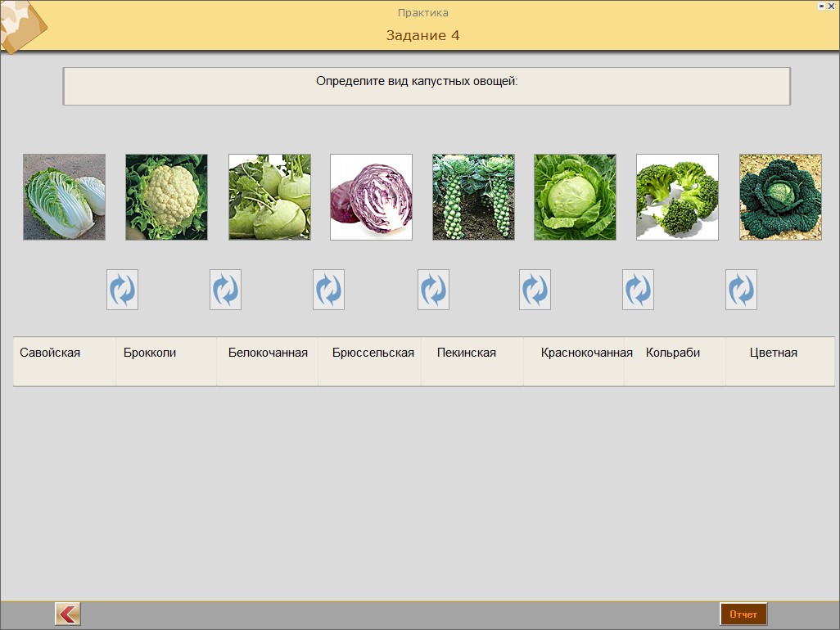Screen dimensions: 840x630
Task: Open the Отчет report
Action: pos(743,614)
